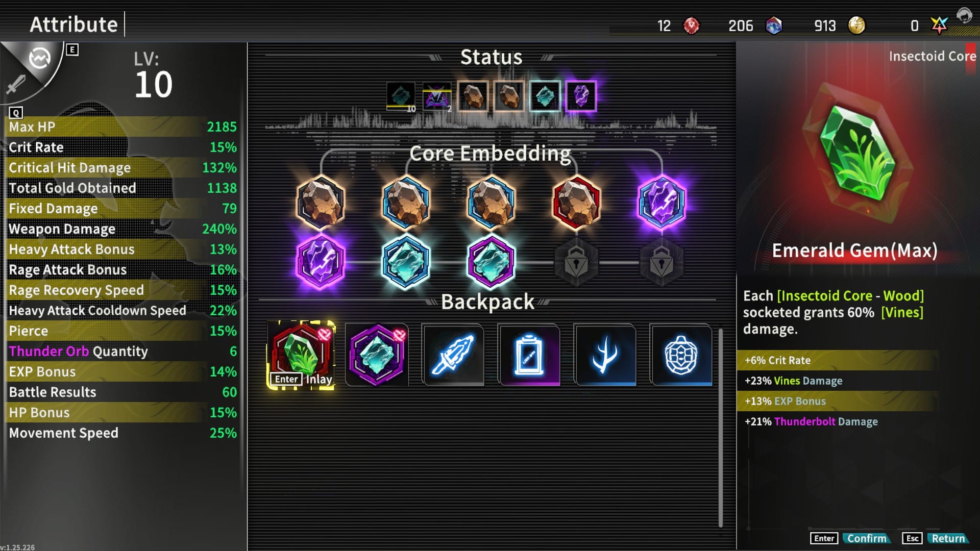
Task: Switch attribute tab with the E key icon
Action: coord(72,49)
